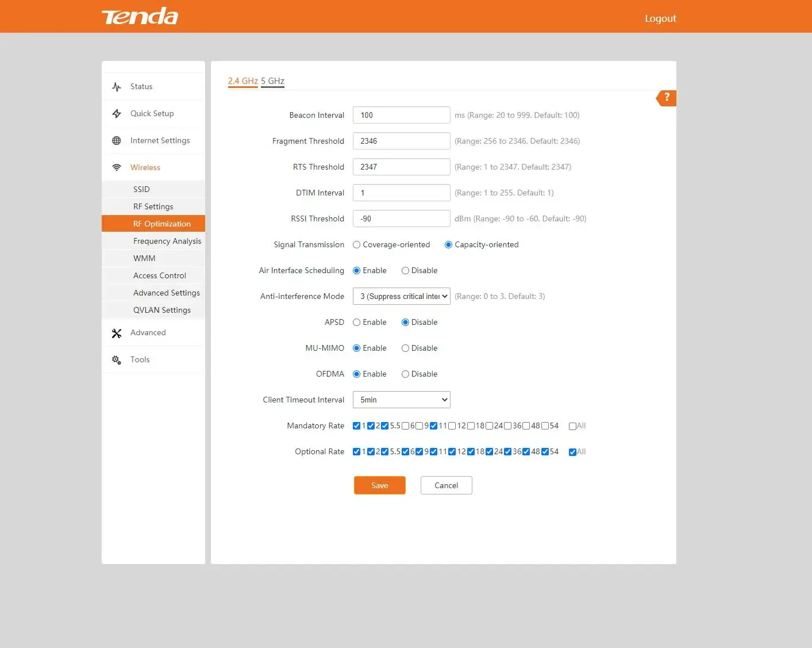The height and width of the screenshot is (648, 812).
Task: Enable MU-MIMO
Action: tap(357, 348)
